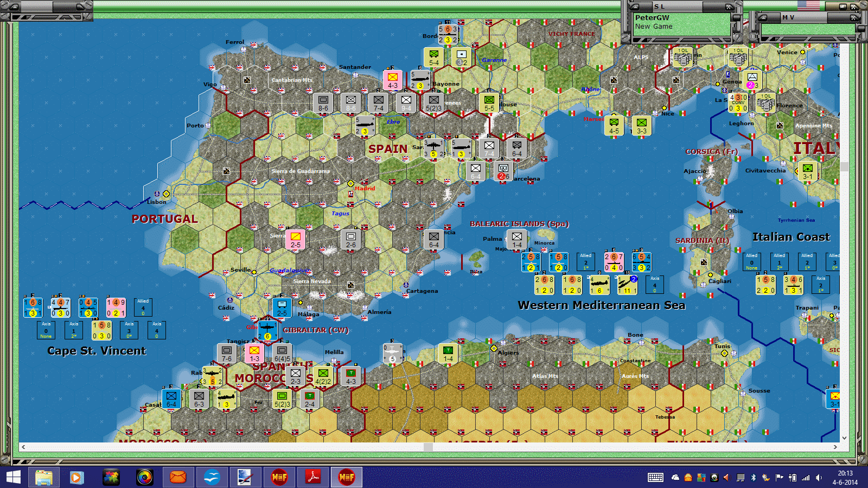Click the Cagliari city label
Viewport: 868px width, 488px height.
click(720, 281)
